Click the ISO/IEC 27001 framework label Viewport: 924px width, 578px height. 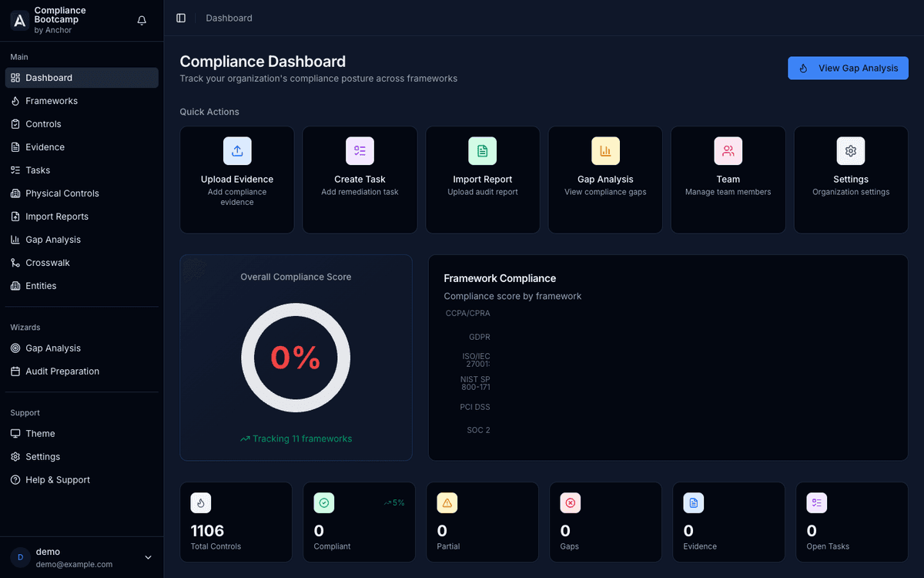[x=477, y=360]
